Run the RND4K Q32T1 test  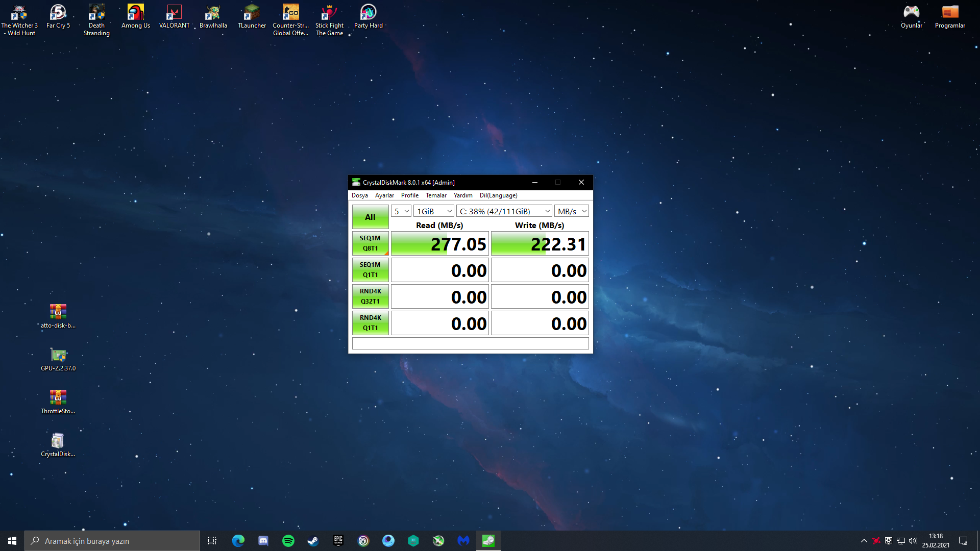(x=370, y=296)
